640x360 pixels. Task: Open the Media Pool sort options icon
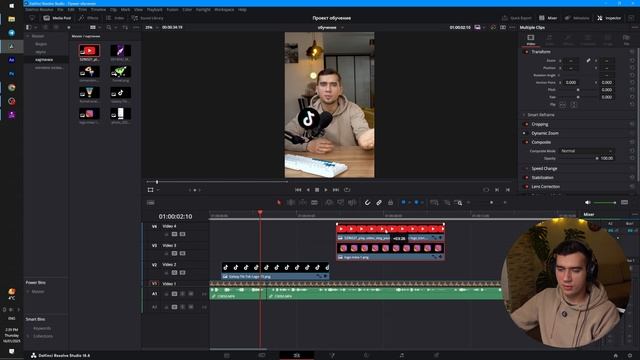[125, 27]
